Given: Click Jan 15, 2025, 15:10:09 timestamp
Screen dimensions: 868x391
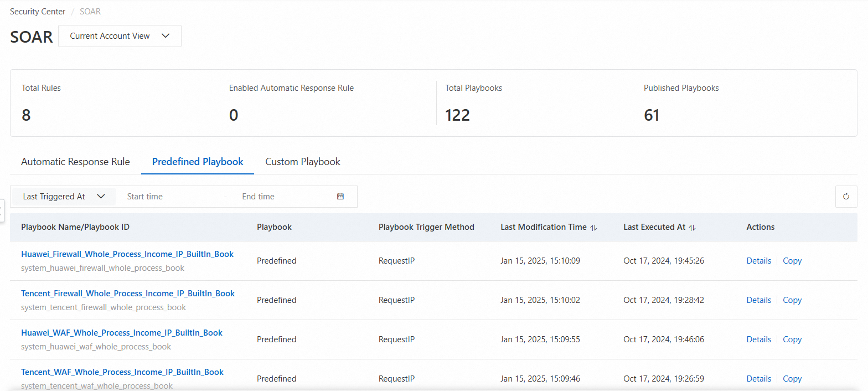Looking at the screenshot, I should [x=540, y=261].
